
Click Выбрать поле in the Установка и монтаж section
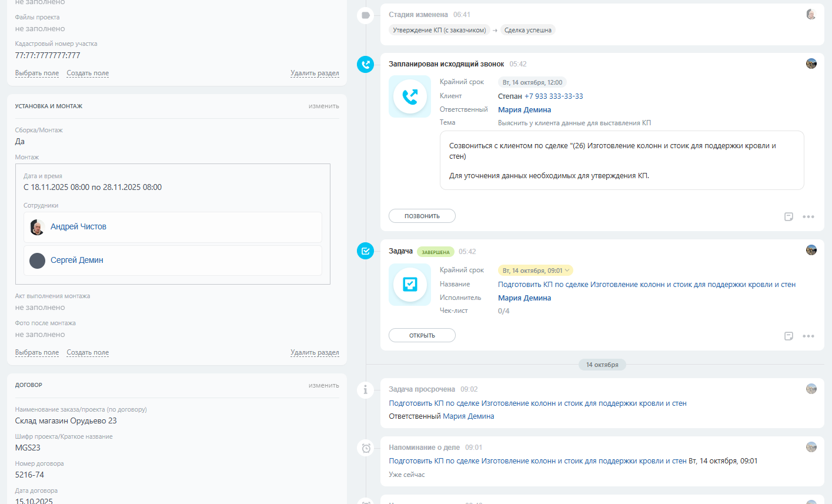pos(37,353)
